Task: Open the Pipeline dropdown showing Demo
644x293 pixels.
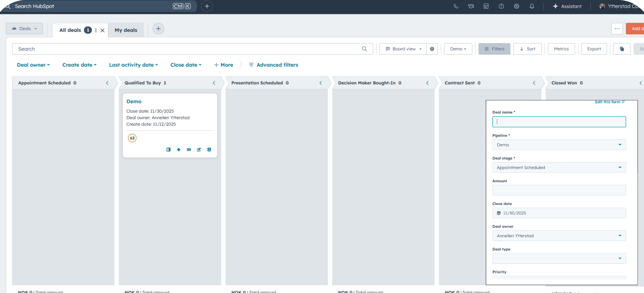Action: (559, 145)
